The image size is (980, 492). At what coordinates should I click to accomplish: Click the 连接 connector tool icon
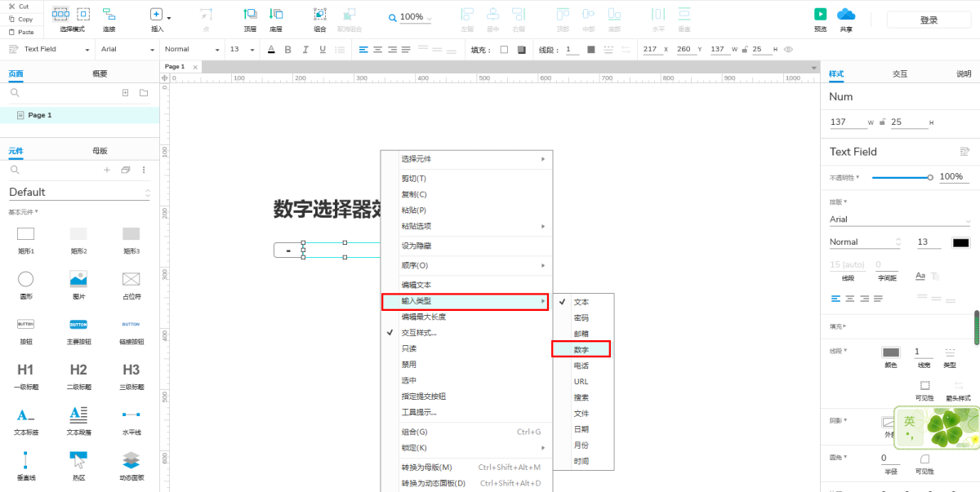pyautogui.click(x=109, y=15)
